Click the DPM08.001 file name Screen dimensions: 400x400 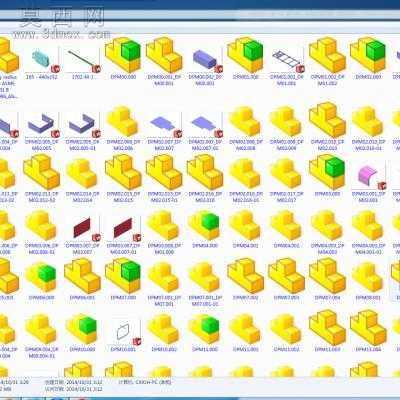(x=368, y=297)
